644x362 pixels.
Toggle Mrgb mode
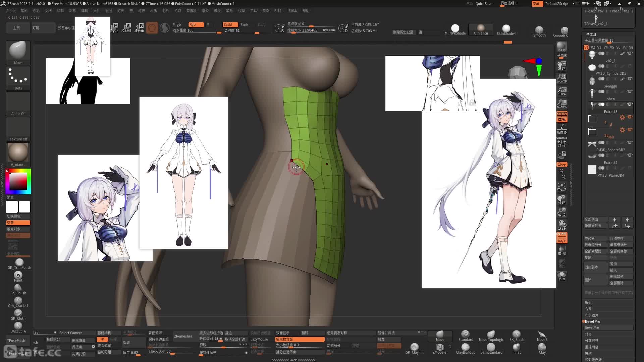[x=177, y=24]
